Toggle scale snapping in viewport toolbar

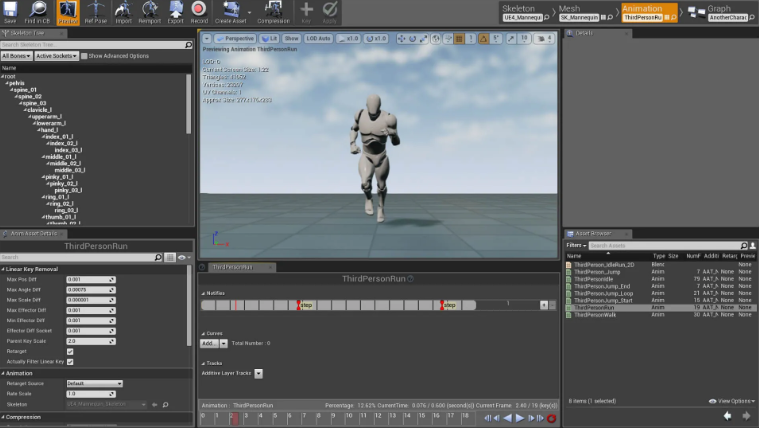point(511,38)
